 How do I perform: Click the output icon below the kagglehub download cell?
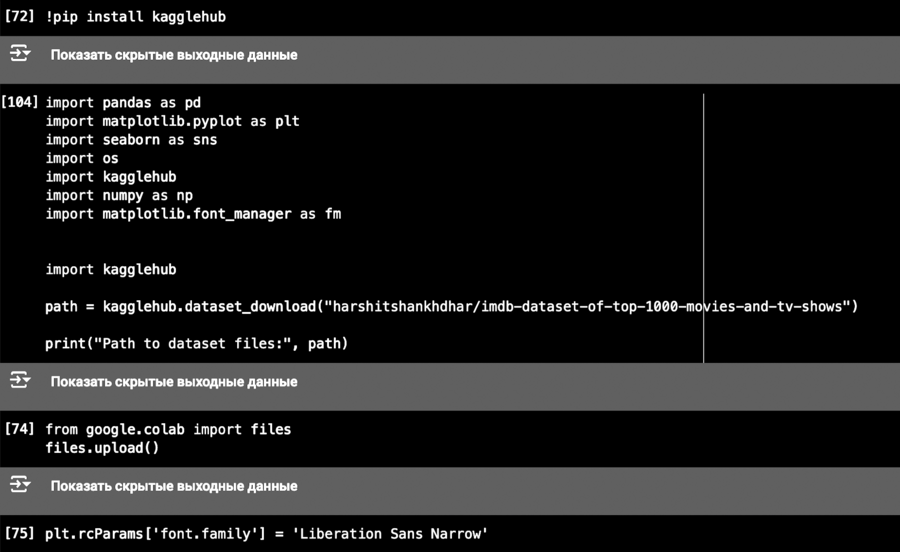tap(20, 381)
